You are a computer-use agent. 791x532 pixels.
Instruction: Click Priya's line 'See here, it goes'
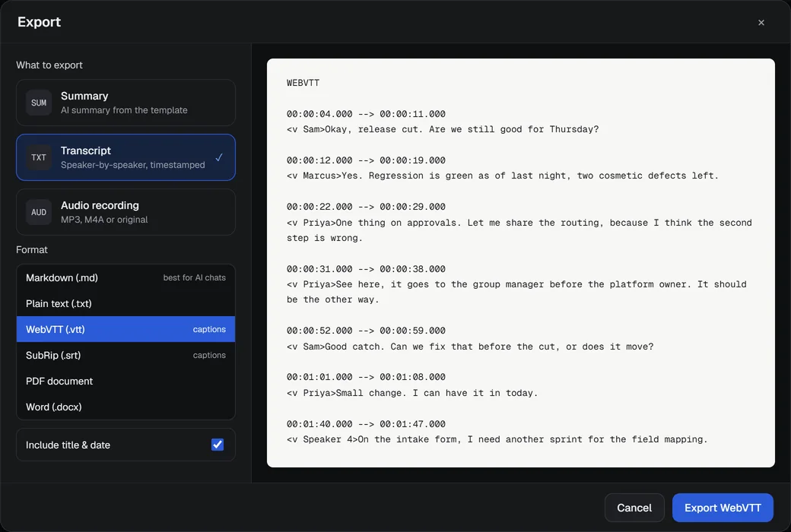click(x=516, y=292)
